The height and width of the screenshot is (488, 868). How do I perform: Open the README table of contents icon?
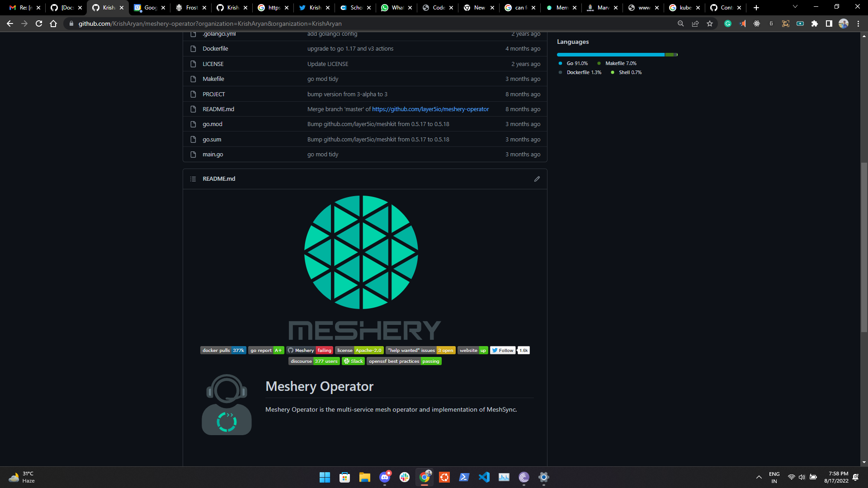[193, 179]
